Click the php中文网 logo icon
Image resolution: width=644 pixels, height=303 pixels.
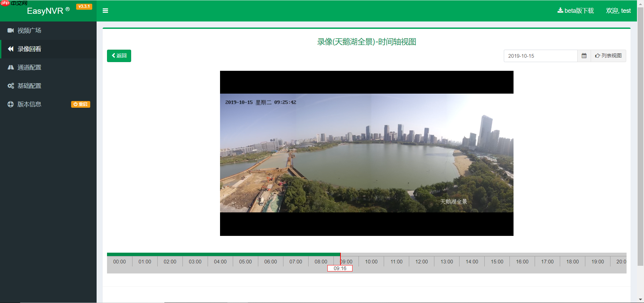point(5,3)
